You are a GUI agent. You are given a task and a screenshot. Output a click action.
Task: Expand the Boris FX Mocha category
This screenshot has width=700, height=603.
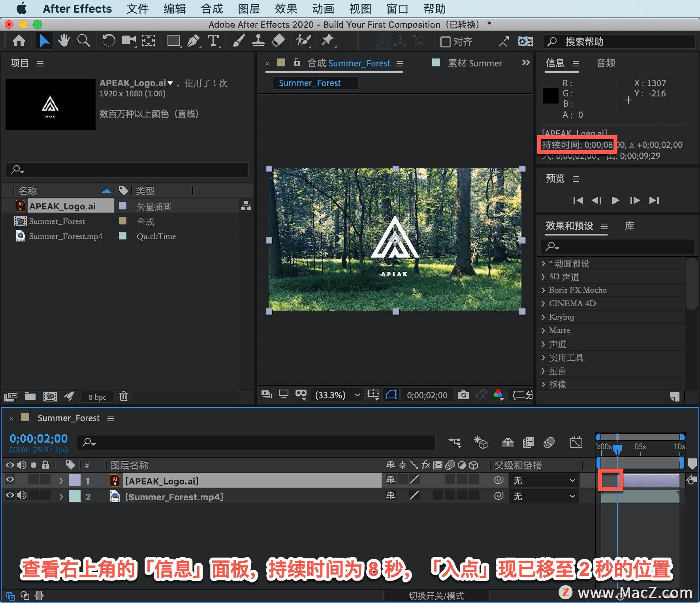pyautogui.click(x=543, y=290)
